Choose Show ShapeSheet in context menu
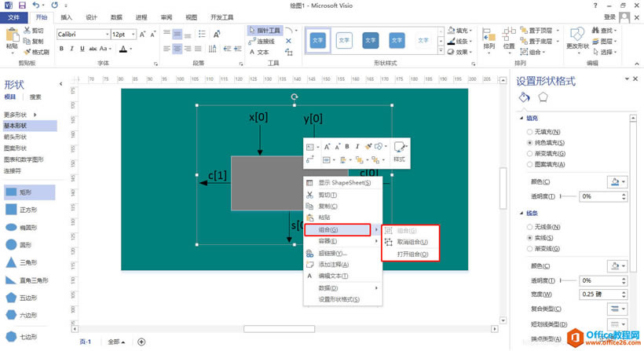 click(x=343, y=183)
